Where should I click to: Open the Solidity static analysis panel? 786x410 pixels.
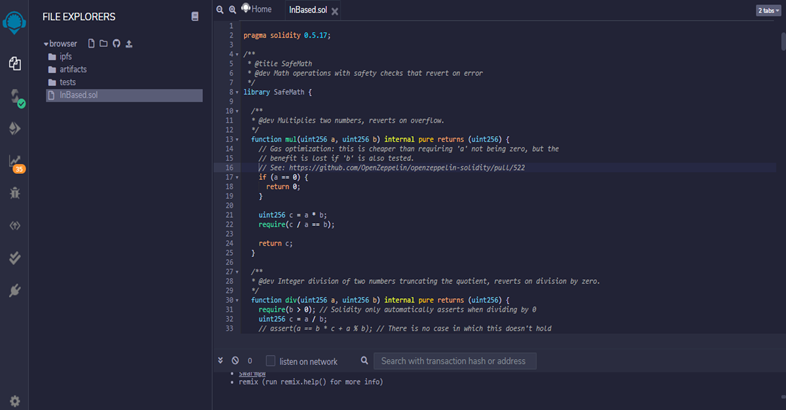15,162
